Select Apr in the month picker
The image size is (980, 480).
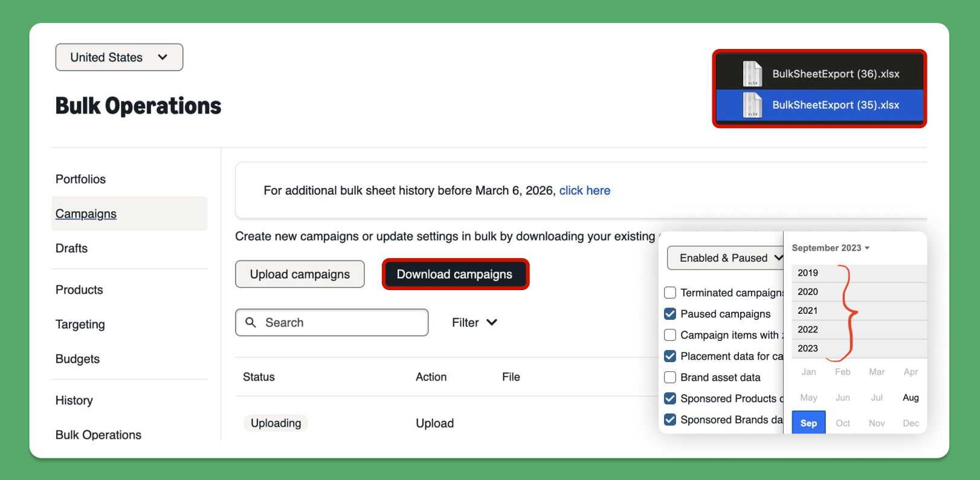pos(911,372)
